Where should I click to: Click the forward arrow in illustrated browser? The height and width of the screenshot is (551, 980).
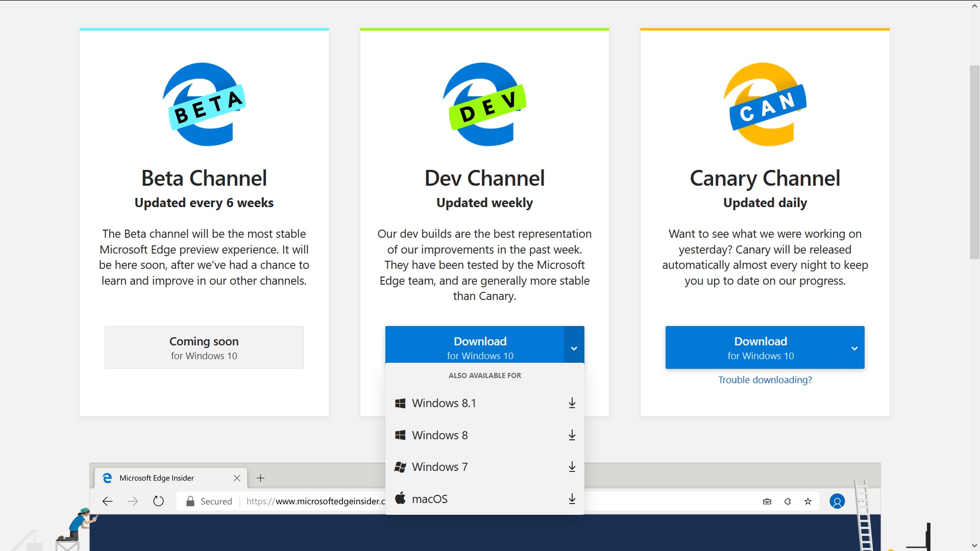[x=133, y=502]
